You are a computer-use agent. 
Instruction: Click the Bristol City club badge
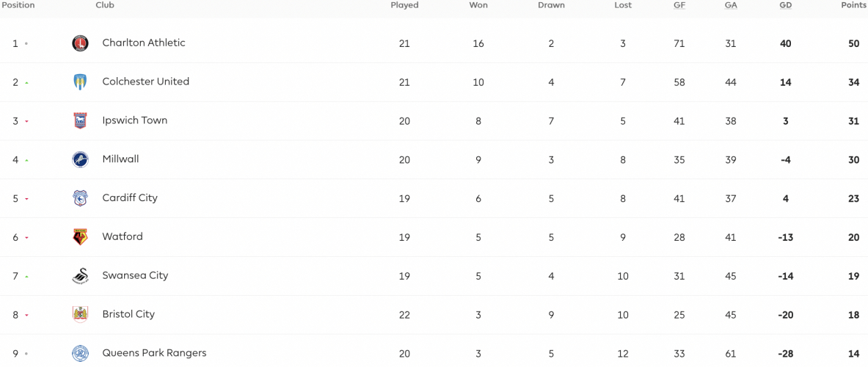click(x=80, y=315)
